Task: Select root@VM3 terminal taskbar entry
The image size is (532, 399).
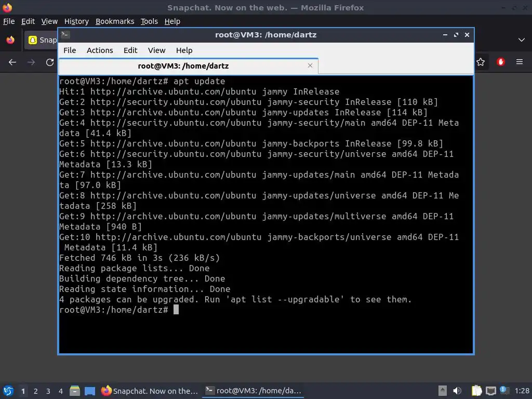Action: coord(253,391)
